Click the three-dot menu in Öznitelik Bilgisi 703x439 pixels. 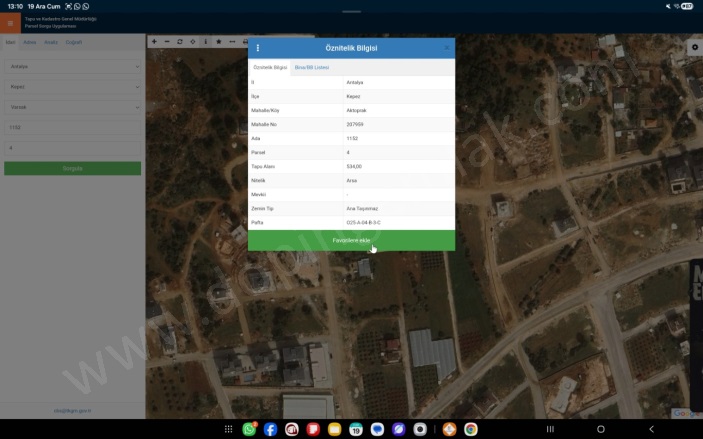258,48
